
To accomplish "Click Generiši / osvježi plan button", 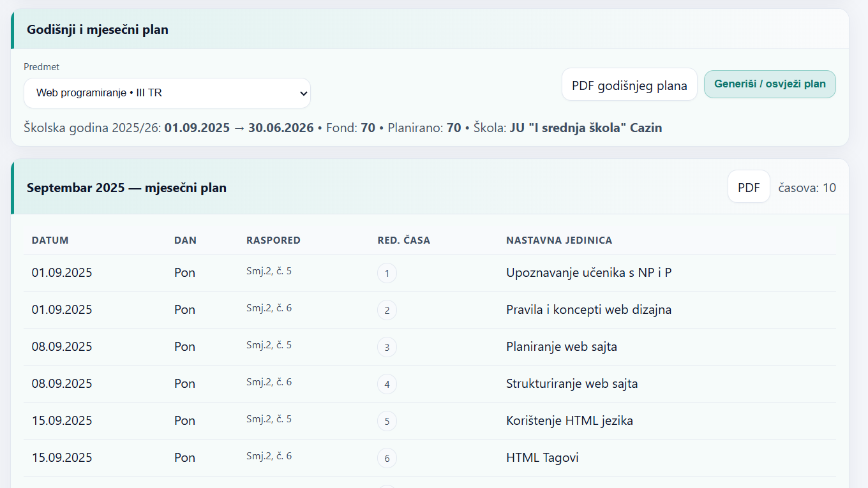I will (770, 84).
